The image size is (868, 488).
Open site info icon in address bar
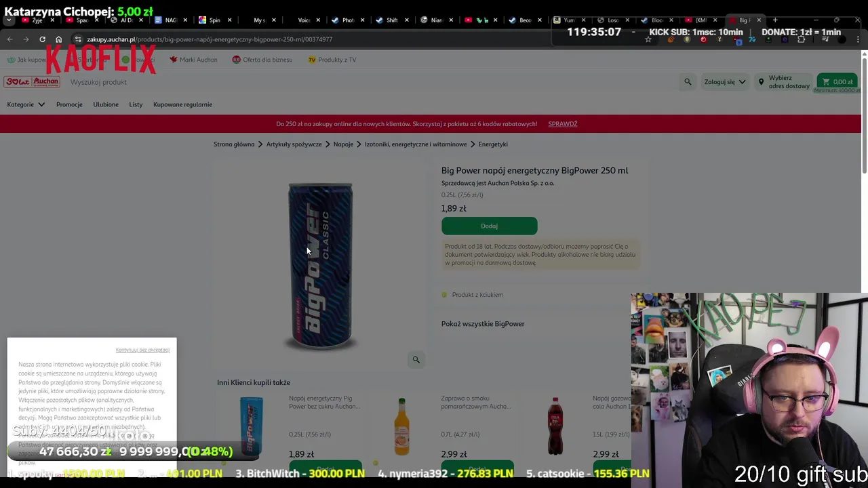coord(78,39)
